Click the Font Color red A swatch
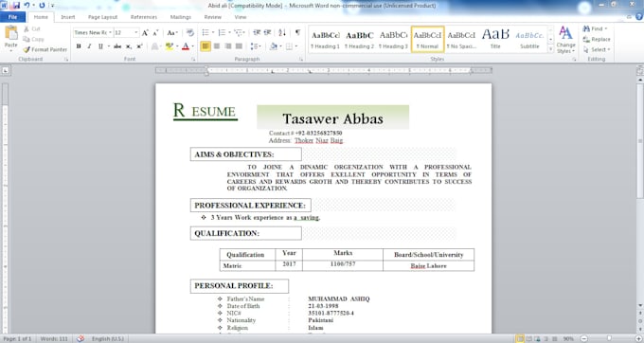 [x=186, y=46]
